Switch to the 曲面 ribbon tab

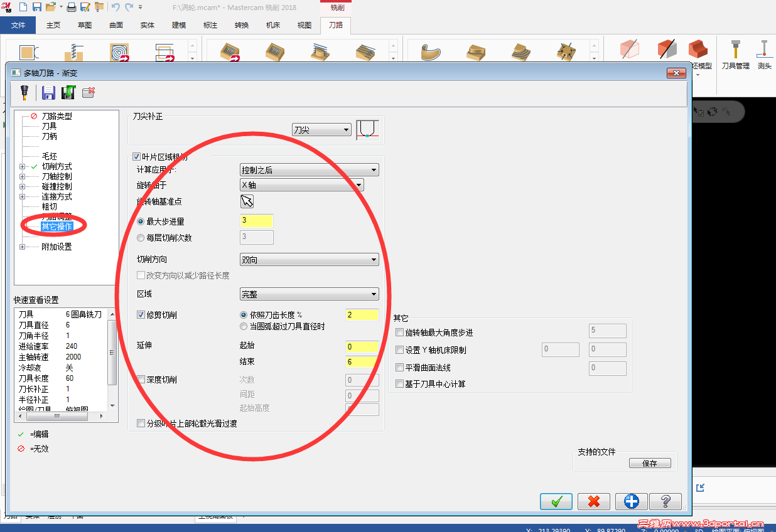pyautogui.click(x=116, y=25)
